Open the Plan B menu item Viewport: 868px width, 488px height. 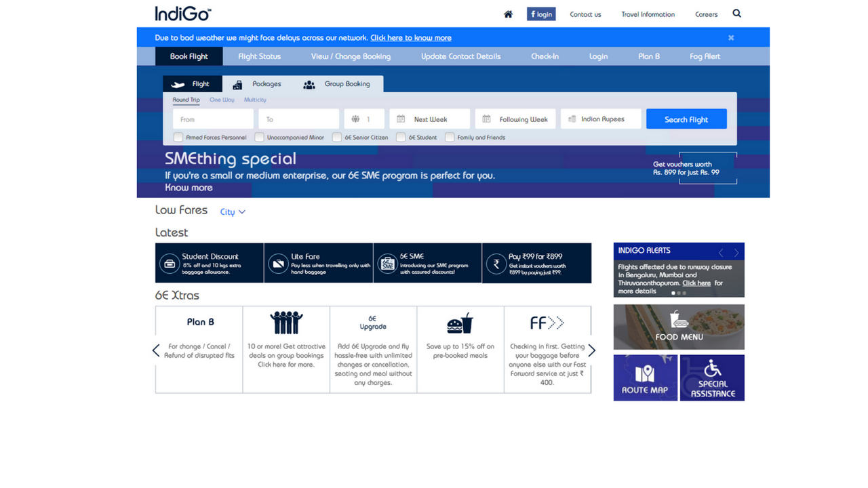(649, 56)
